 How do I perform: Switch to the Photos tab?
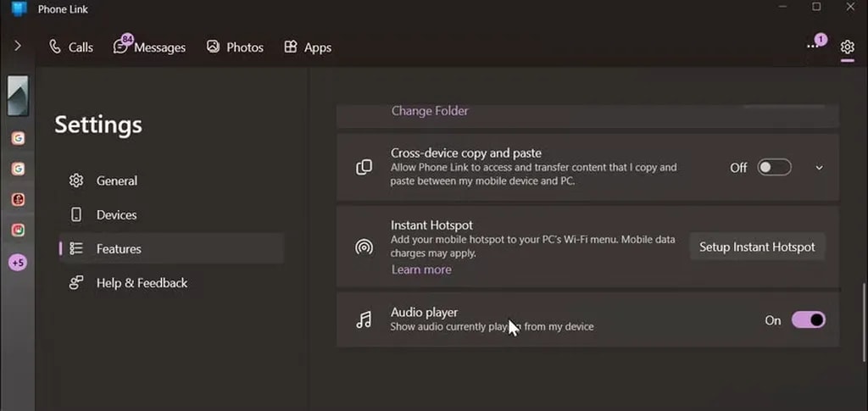point(235,47)
